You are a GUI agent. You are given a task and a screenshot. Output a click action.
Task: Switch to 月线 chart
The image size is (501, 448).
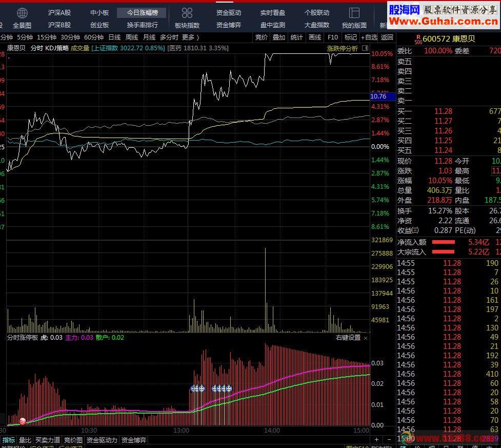tap(149, 37)
